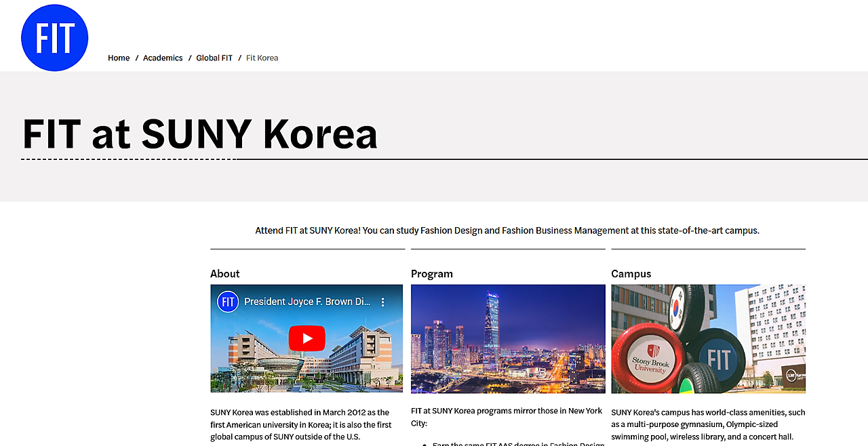Click the text describing campus world-class amenities

pos(708,424)
